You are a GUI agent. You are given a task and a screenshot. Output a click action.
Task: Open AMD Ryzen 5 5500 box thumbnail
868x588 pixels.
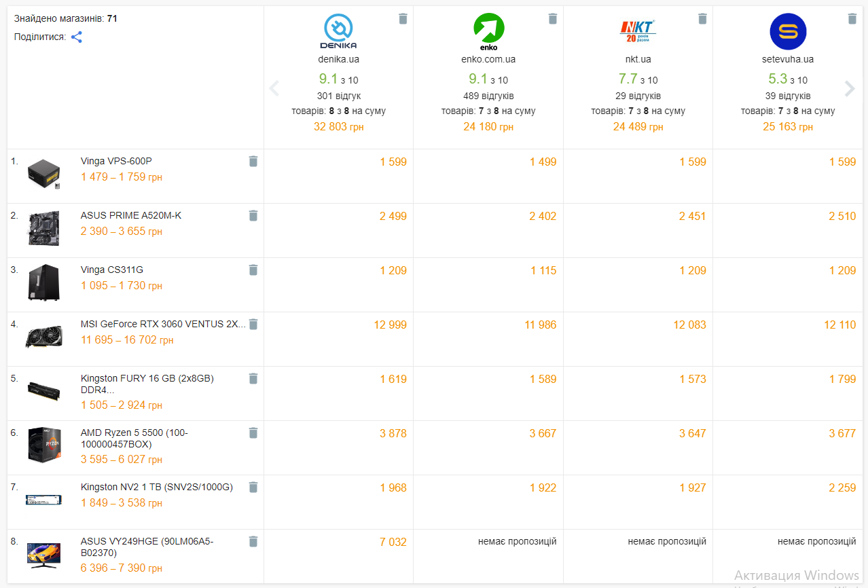[x=44, y=445]
